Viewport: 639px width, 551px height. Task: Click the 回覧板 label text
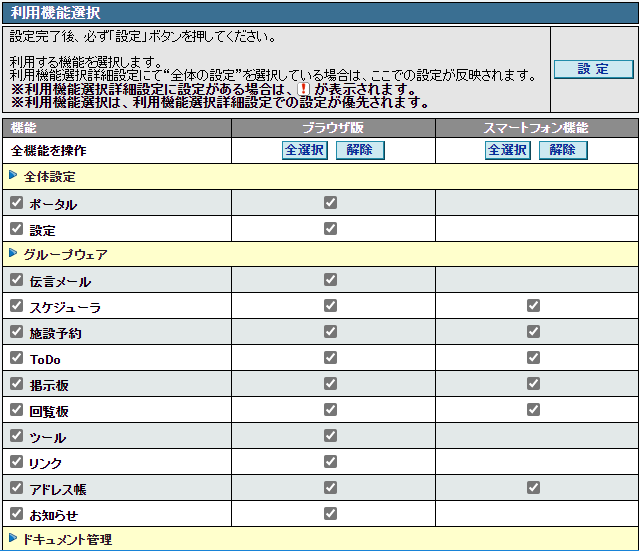tap(49, 412)
